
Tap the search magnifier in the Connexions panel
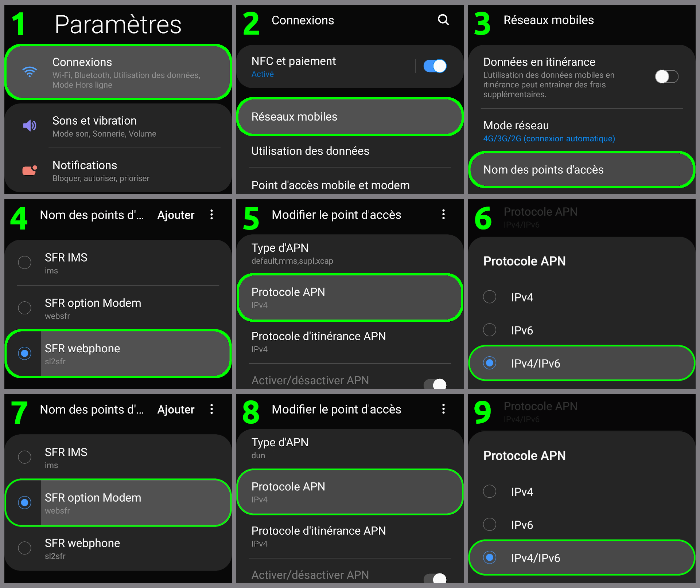(443, 20)
